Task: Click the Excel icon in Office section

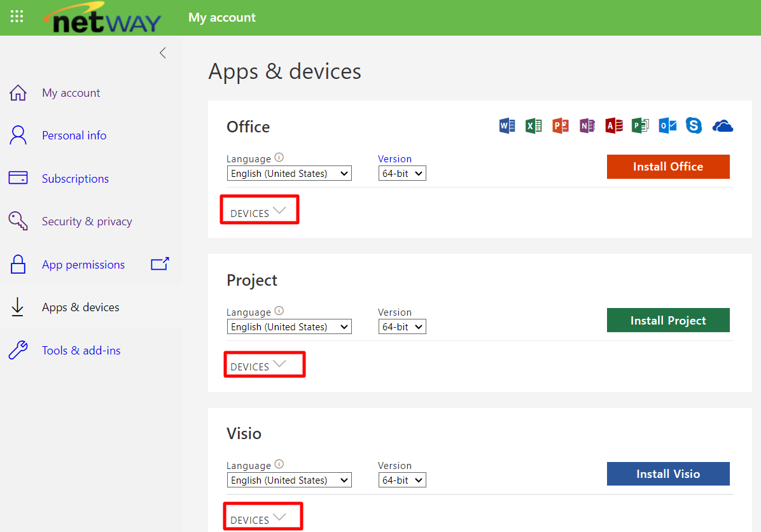Action: 533,126
